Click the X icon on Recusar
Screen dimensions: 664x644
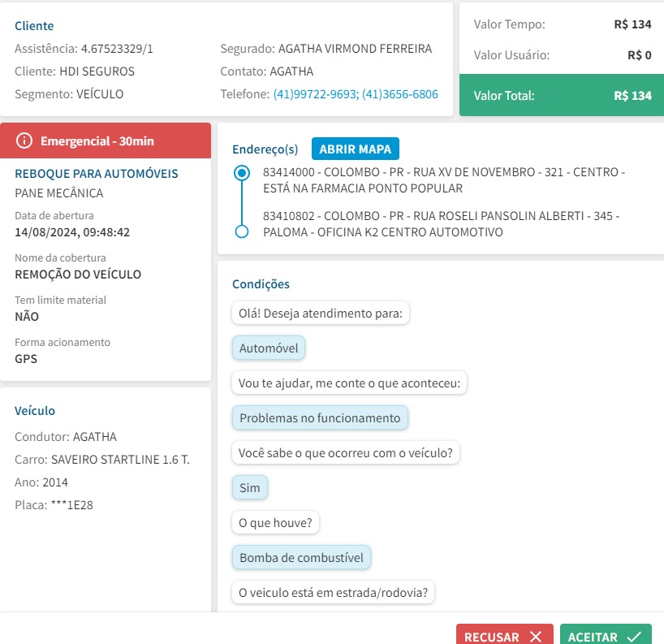535,637
